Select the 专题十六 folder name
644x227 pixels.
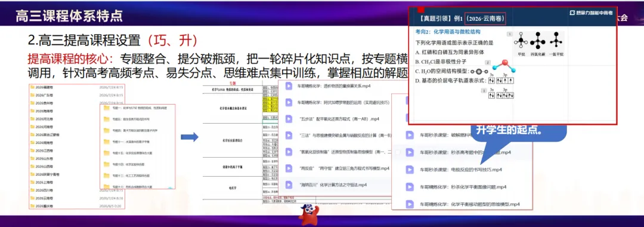pyautogui.click(x=132, y=187)
